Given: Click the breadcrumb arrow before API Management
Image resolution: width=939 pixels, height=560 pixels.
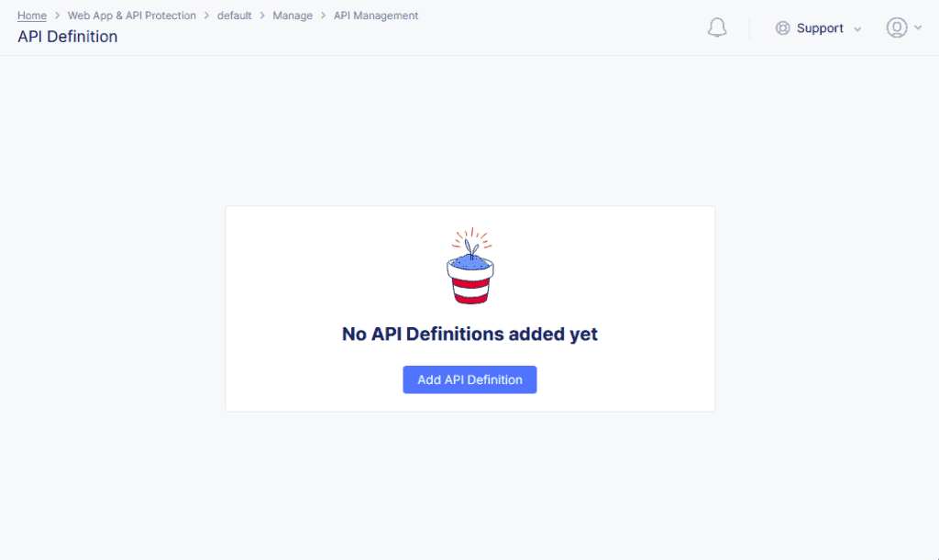Looking at the screenshot, I should click(x=324, y=16).
